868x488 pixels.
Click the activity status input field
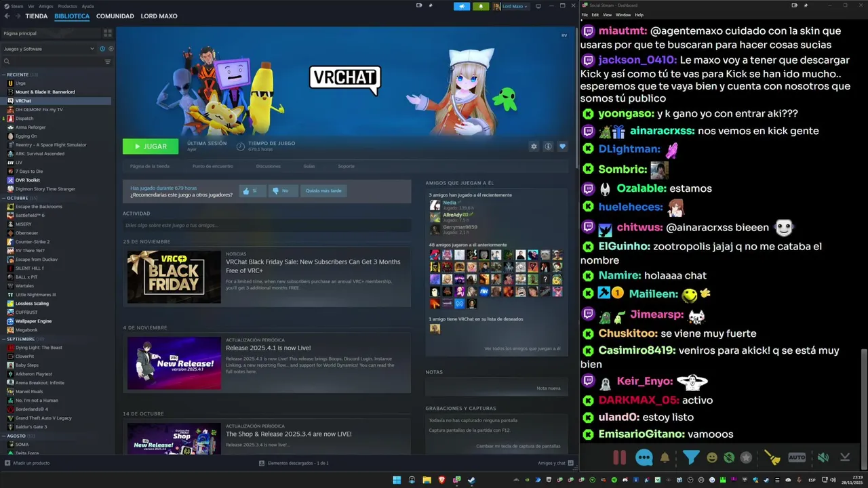(x=267, y=225)
